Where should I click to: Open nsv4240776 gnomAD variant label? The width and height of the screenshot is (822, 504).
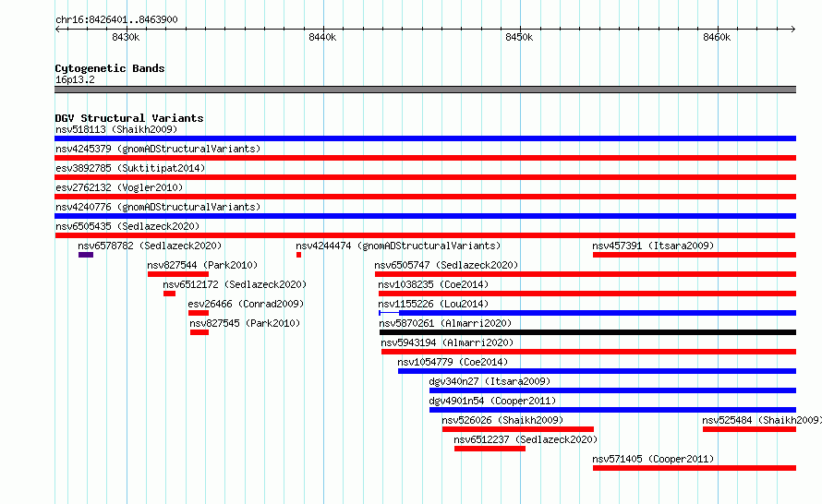(x=158, y=207)
